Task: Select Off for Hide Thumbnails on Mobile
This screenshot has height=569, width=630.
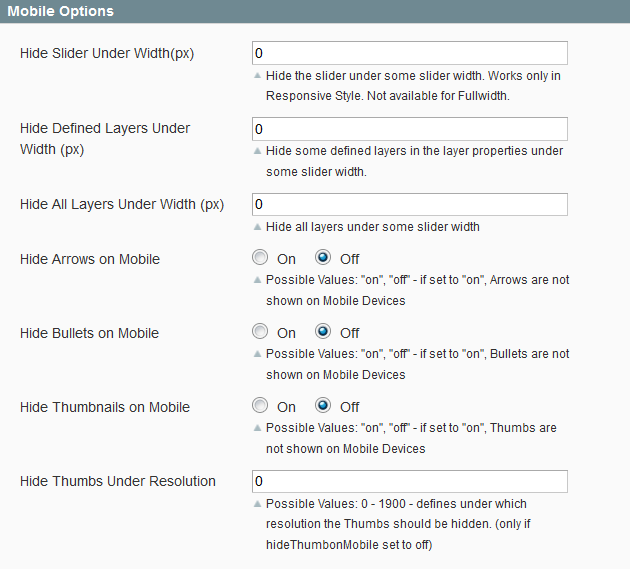Action: coord(323,405)
